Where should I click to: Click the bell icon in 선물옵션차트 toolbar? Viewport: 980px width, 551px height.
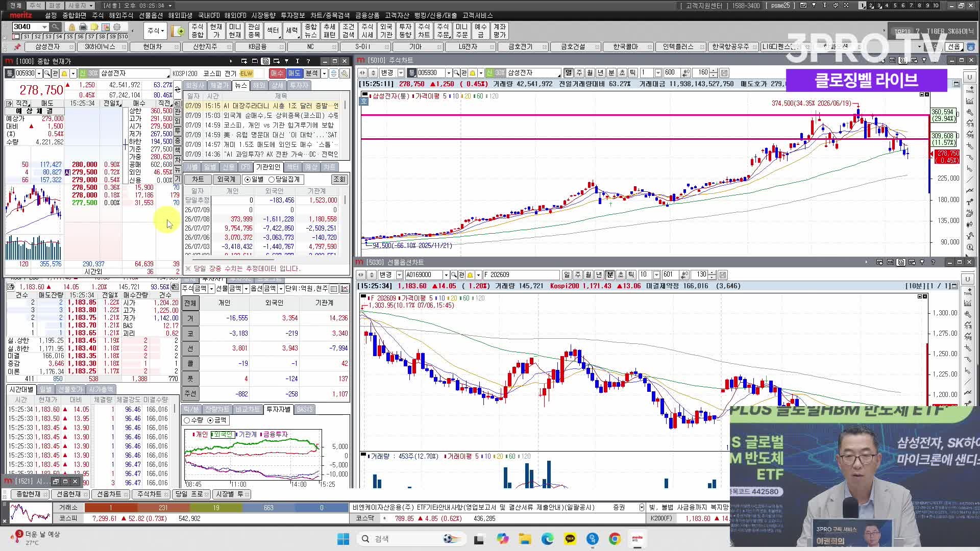(x=470, y=275)
